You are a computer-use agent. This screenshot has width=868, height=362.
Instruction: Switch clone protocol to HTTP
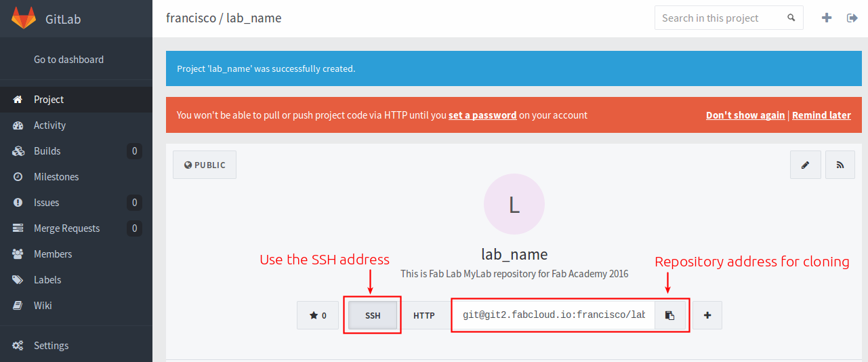click(424, 315)
